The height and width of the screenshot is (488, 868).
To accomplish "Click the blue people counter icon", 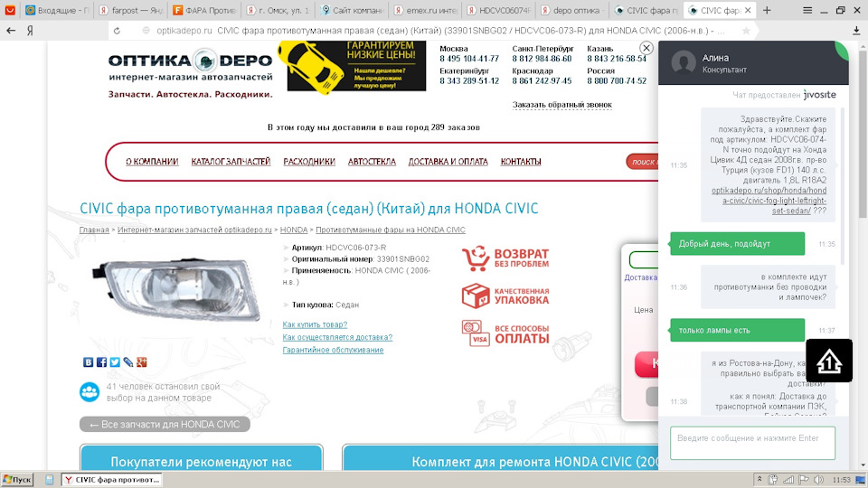I will tap(90, 391).
